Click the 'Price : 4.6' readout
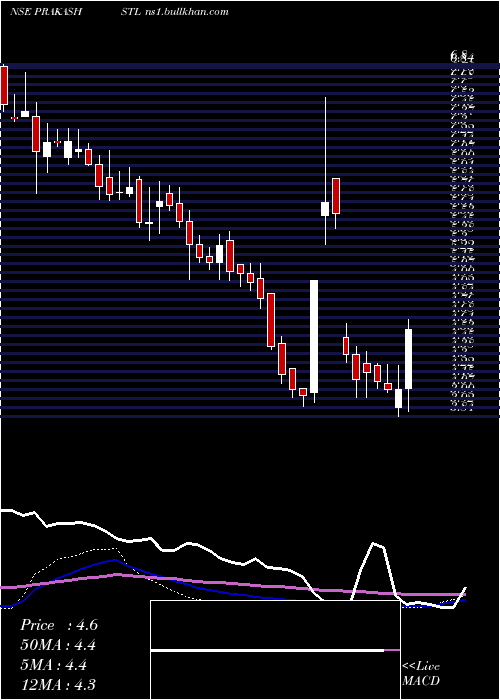 click(x=59, y=625)
